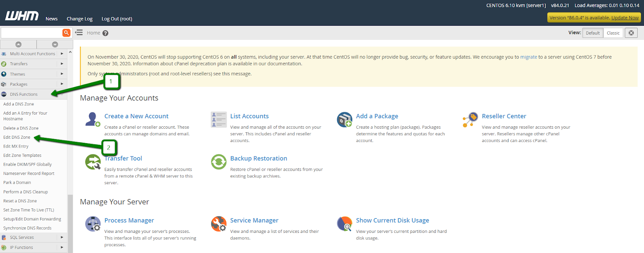Open Add a DNS Zone
Screen dimensions: 644x253
19,104
